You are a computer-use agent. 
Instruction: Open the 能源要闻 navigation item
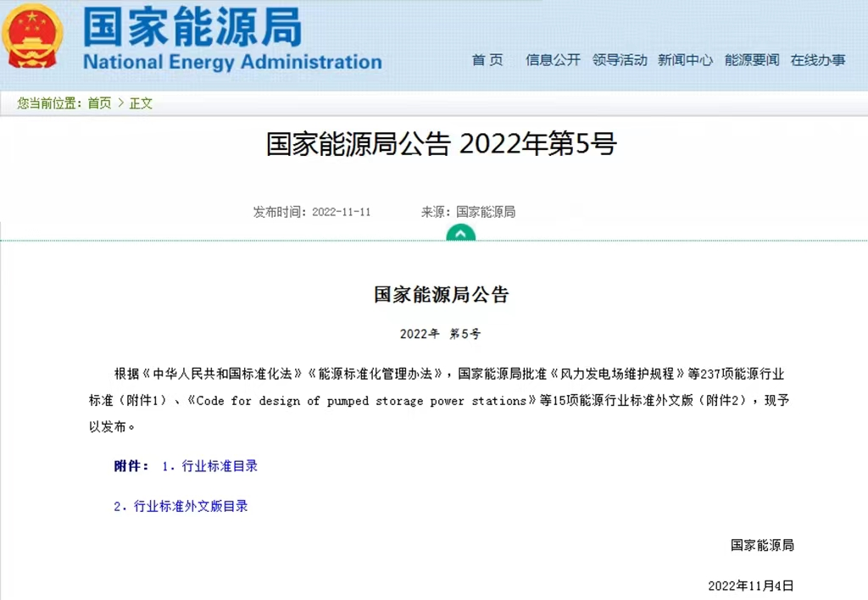pos(752,60)
